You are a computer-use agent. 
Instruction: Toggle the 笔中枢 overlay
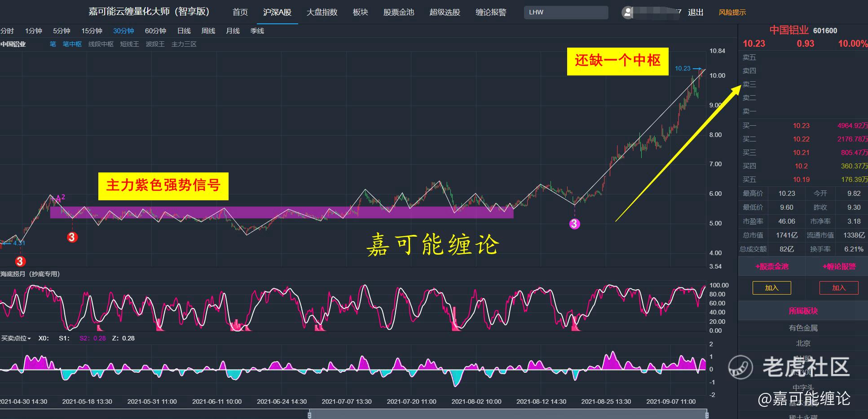pos(72,44)
